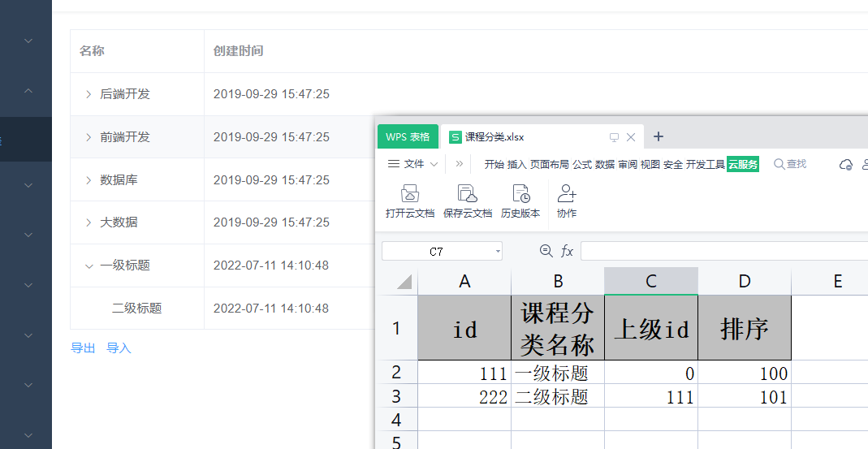868x449 pixels.
Task: Open the Name Box dropdown arrow
Action: (498, 252)
